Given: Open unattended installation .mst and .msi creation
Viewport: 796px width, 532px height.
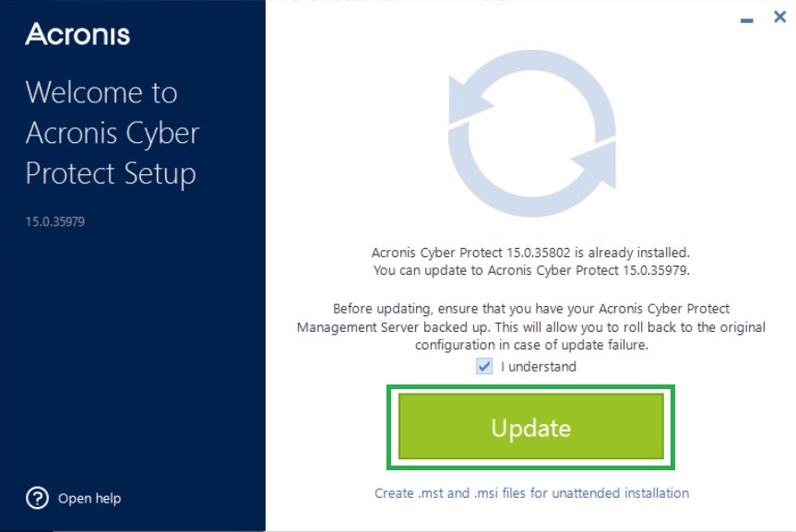Looking at the screenshot, I should click(530, 493).
